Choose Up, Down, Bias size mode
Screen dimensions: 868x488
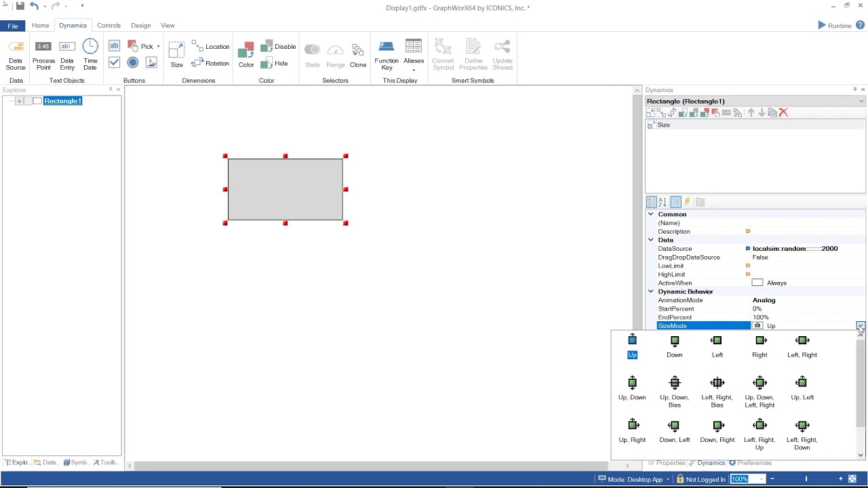[674, 392]
